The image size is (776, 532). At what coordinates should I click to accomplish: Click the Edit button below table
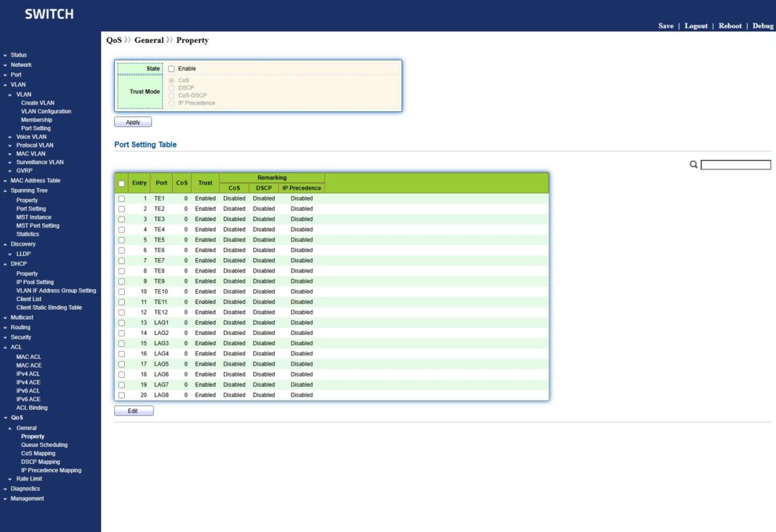pos(134,411)
